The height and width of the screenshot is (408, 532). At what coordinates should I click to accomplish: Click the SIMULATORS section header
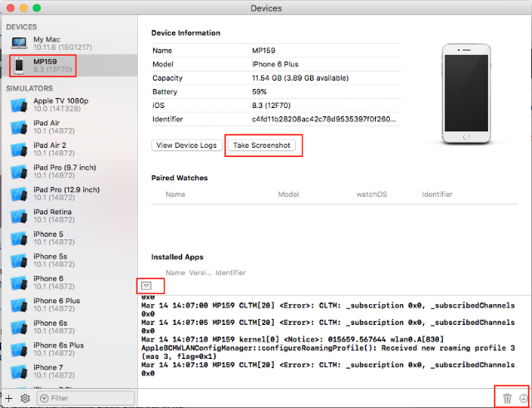tap(30, 88)
